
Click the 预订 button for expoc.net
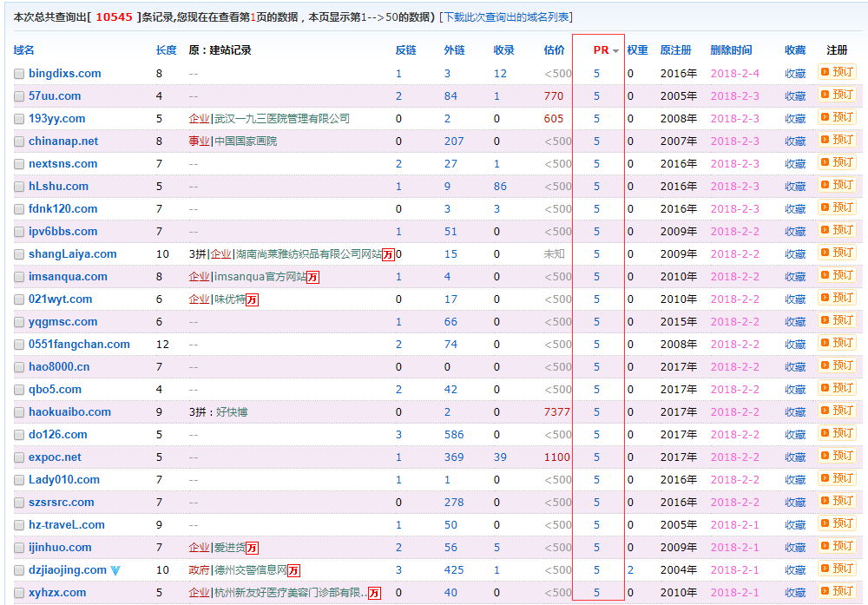pyautogui.click(x=837, y=456)
